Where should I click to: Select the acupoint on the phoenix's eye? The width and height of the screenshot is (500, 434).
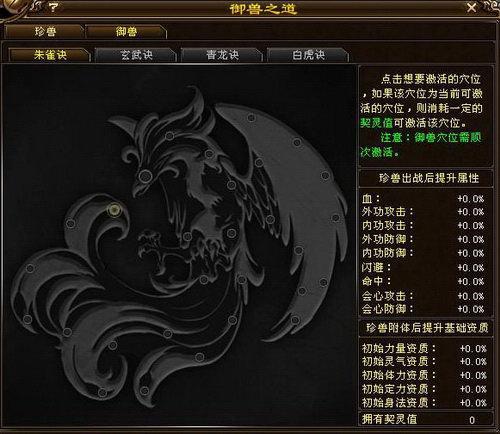(x=145, y=175)
